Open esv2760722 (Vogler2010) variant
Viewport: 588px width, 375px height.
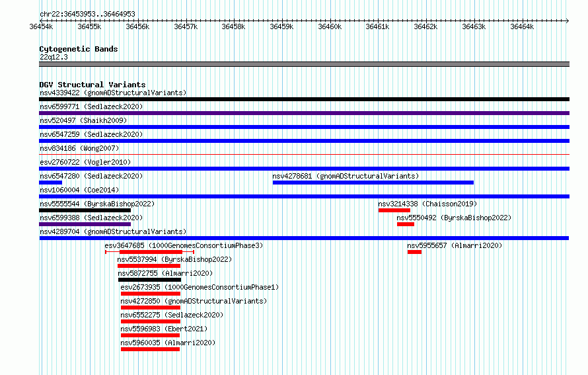click(x=85, y=162)
